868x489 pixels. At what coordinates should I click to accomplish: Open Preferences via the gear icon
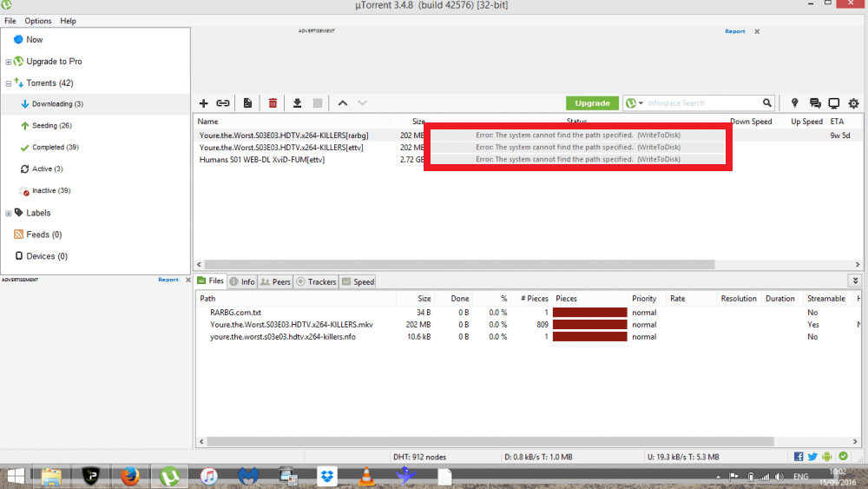[853, 103]
